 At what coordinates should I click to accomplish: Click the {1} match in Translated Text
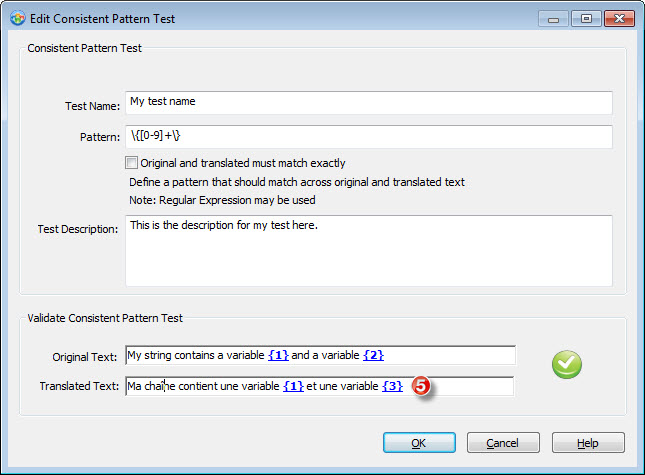click(x=294, y=386)
